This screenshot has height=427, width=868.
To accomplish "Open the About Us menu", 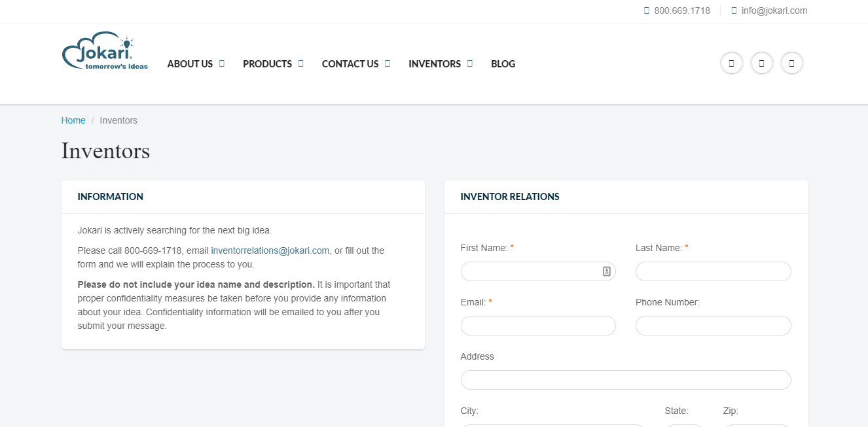I will point(190,64).
